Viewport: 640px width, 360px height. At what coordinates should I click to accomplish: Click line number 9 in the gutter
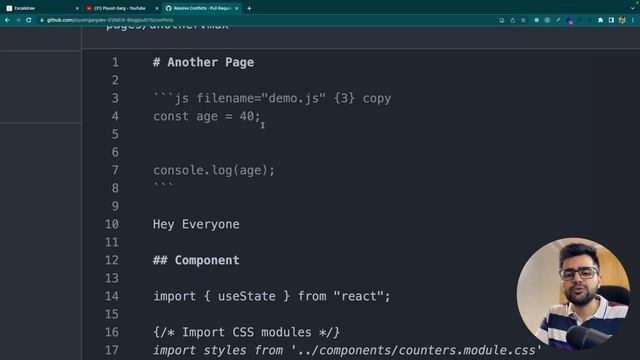pos(115,206)
